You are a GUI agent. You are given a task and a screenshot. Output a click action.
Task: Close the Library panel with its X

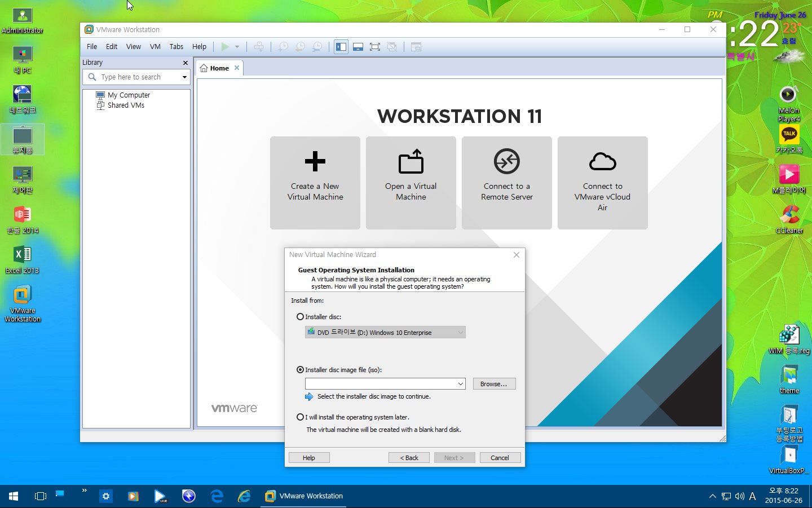pyautogui.click(x=185, y=63)
